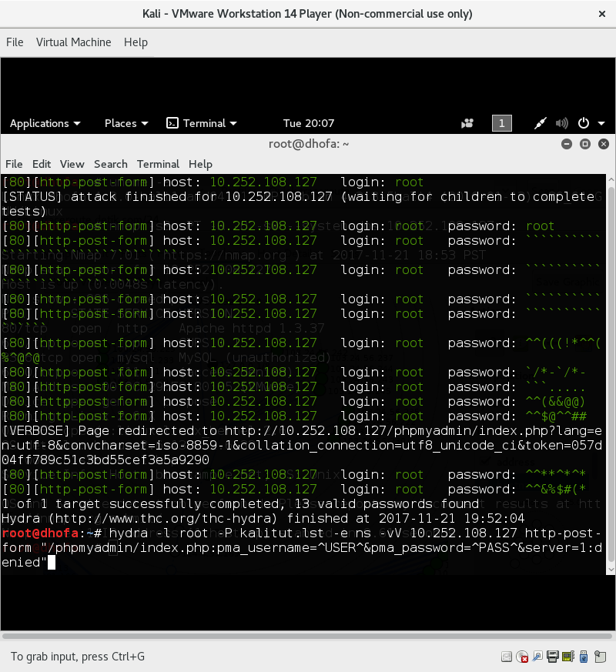Open the Applications menu in Kali panel
The height and width of the screenshot is (672, 616).
coord(45,123)
